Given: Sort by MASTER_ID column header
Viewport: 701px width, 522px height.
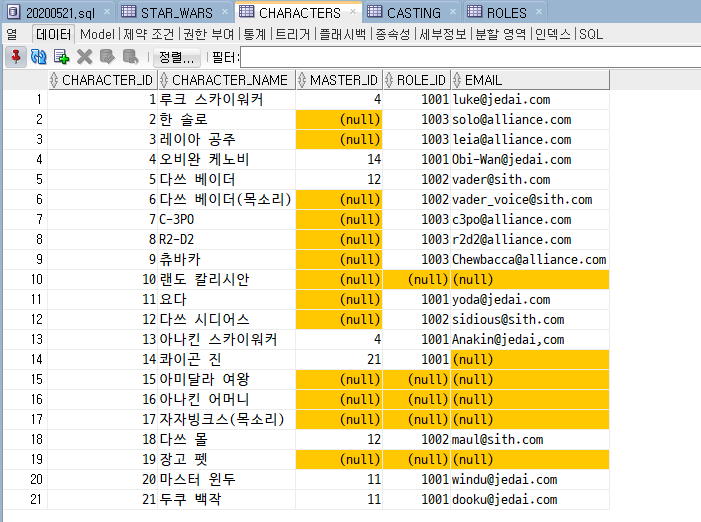Looking at the screenshot, I should [339, 80].
